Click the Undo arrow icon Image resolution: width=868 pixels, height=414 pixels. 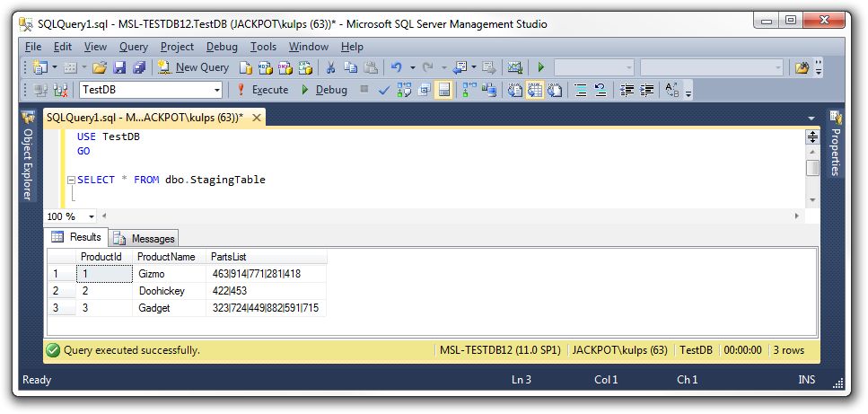[396, 67]
